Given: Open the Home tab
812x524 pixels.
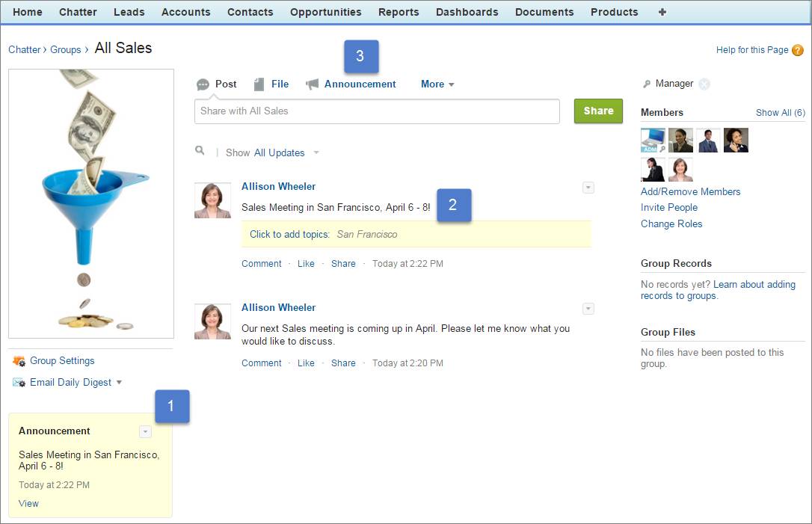Looking at the screenshot, I should pyautogui.click(x=28, y=12).
